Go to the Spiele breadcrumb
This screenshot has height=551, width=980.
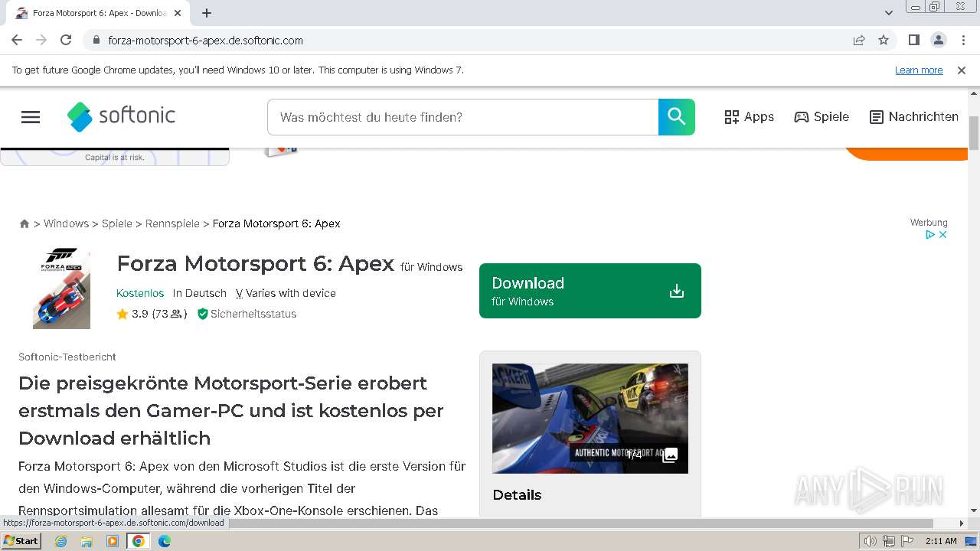click(117, 223)
